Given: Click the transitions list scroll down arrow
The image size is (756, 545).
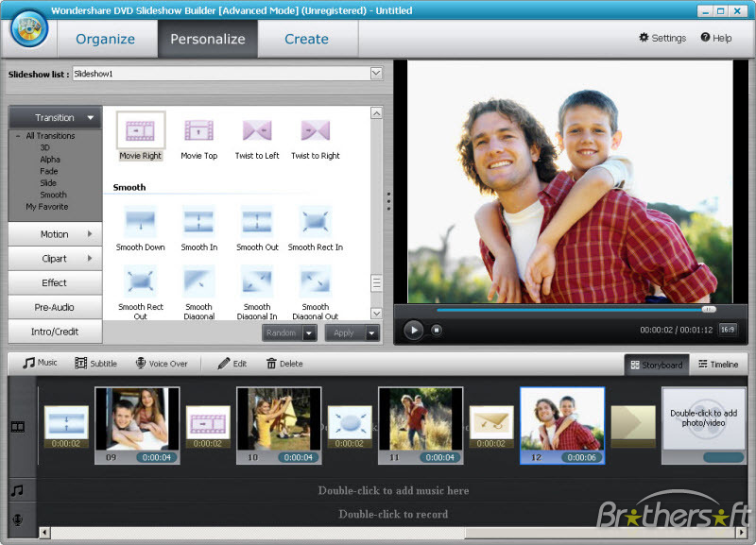Looking at the screenshot, I should pos(376,314).
